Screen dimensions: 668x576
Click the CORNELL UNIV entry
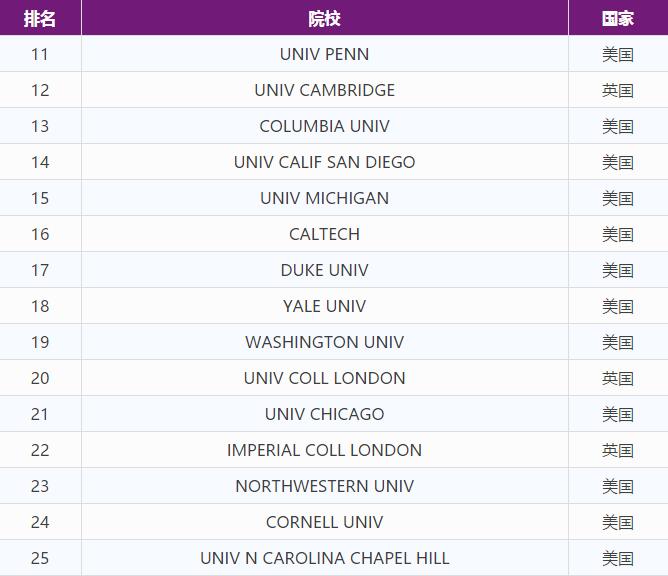[324, 522]
